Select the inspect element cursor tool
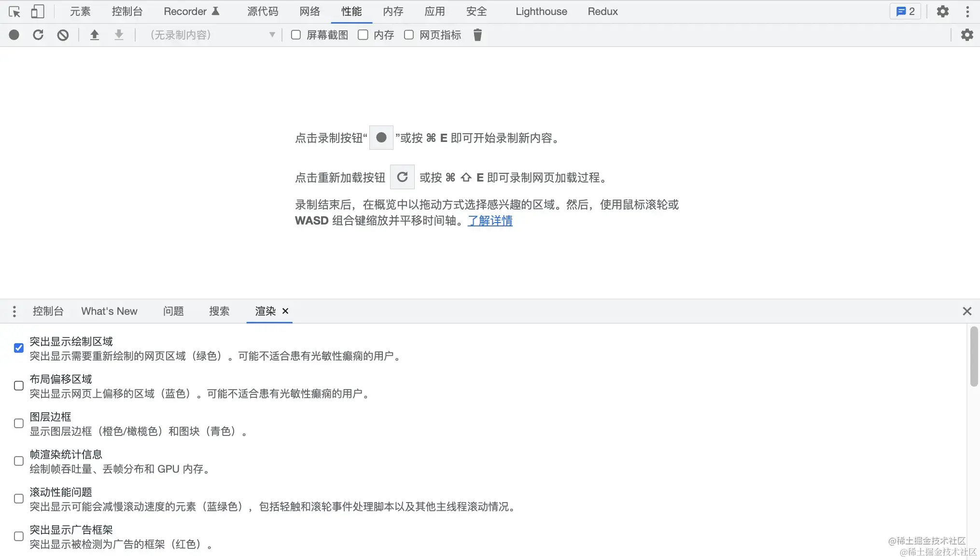The width and height of the screenshot is (980, 560). [x=15, y=11]
